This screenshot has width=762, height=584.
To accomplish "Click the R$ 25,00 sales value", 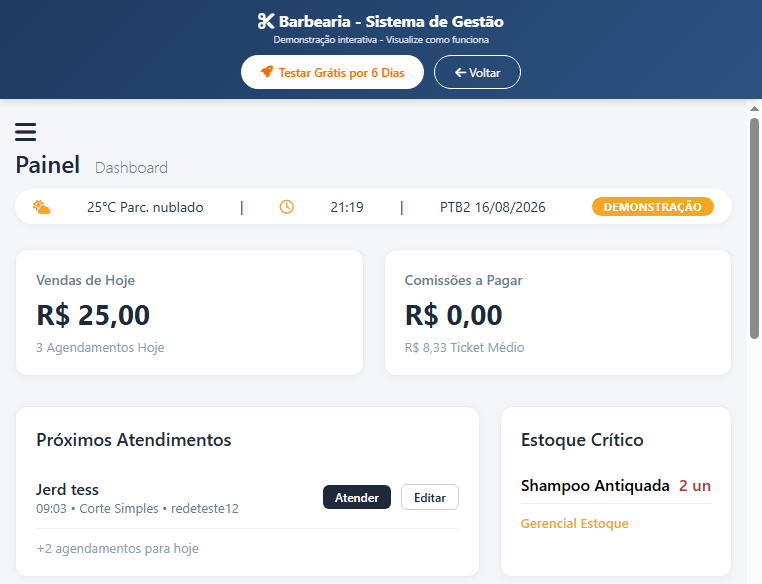I will tap(93, 315).
